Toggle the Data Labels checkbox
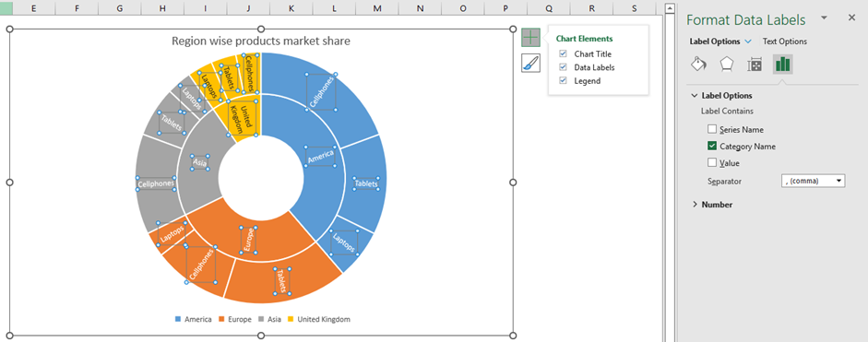The image size is (868, 342). (x=563, y=67)
